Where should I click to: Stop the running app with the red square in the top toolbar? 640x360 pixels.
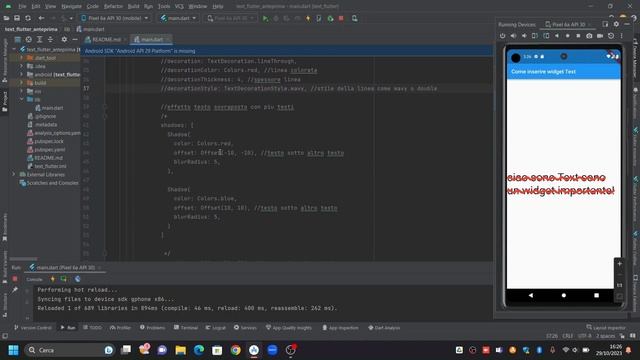coord(341,18)
